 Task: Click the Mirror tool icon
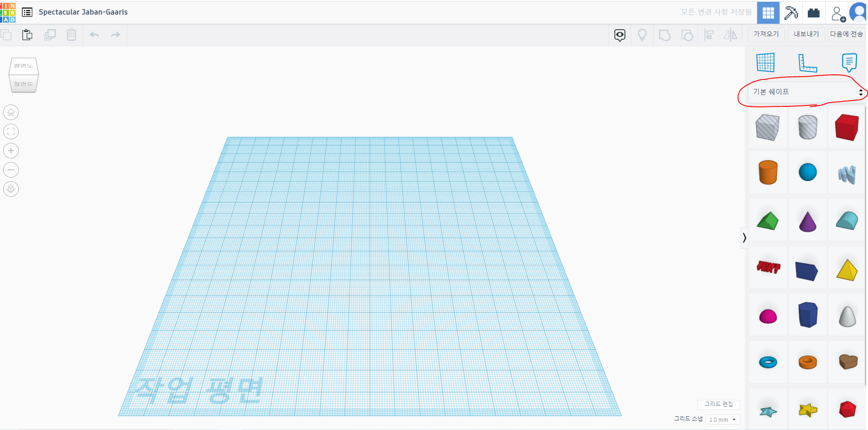point(731,35)
